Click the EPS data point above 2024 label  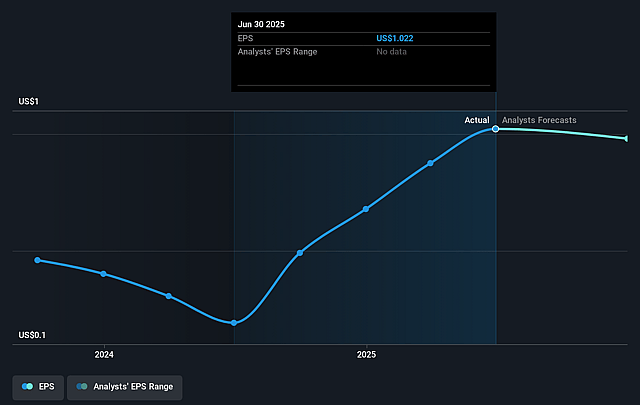[x=103, y=274]
